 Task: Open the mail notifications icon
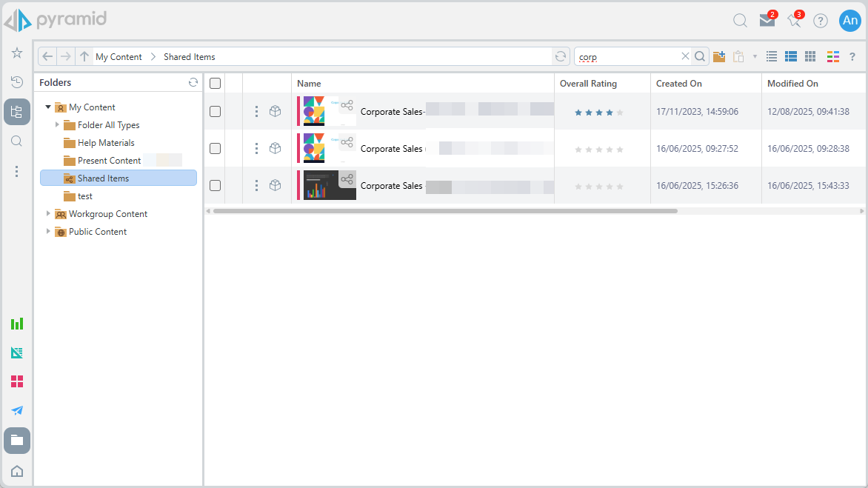[x=767, y=21]
